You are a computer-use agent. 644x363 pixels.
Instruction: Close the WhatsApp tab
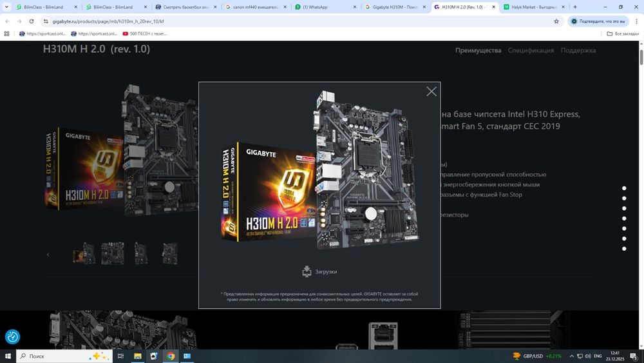354,7
